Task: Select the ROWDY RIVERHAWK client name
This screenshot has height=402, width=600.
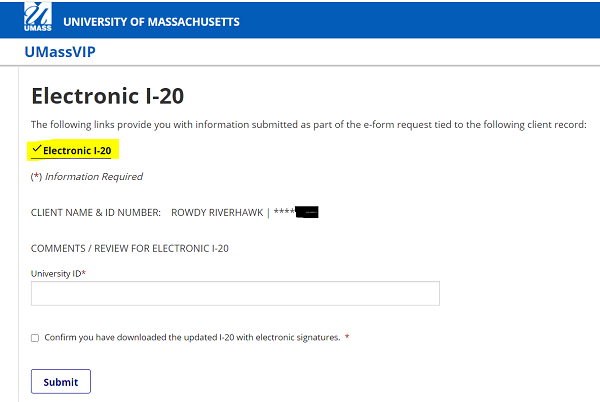Action: pyautogui.click(x=217, y=212)
